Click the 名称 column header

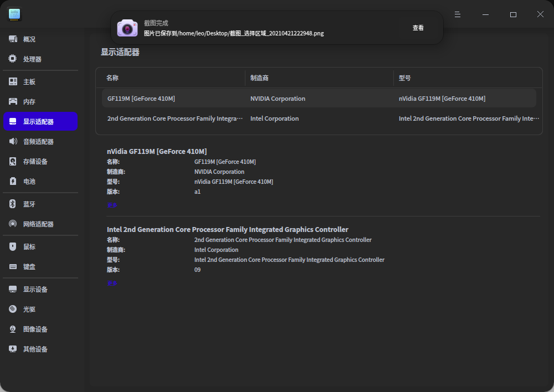(171, 78)
